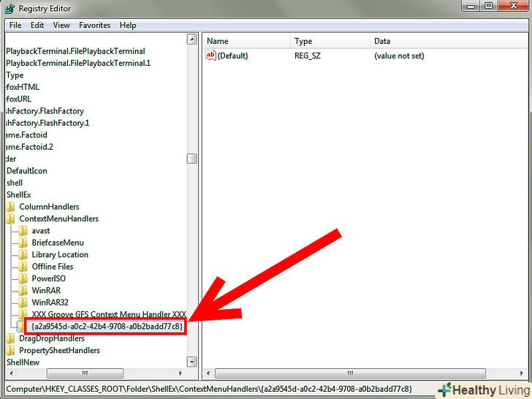Click the BriefcaseMenu folder icon
This screenshot has height=399, width=532.
[23, 243]
